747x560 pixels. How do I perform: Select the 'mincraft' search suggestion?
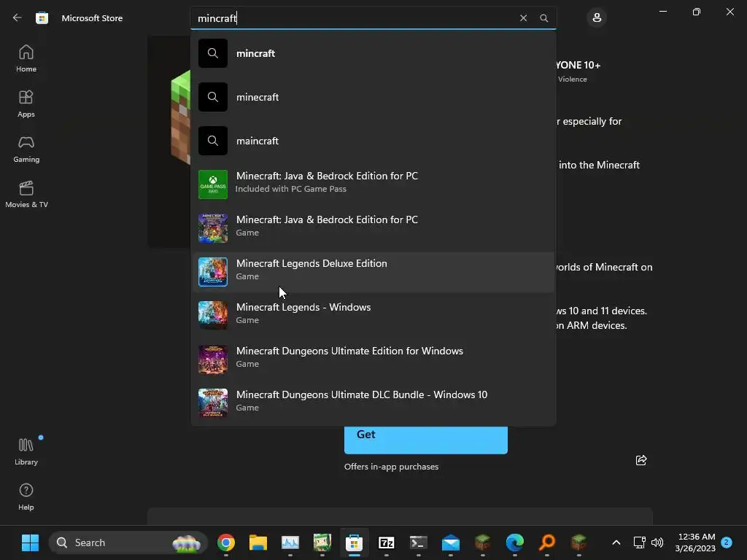pyautogui.click(x=373, y=53)
